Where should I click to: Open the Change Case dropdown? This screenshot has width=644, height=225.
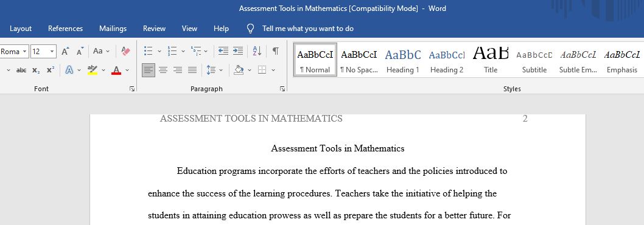click(x=102, y=51)
